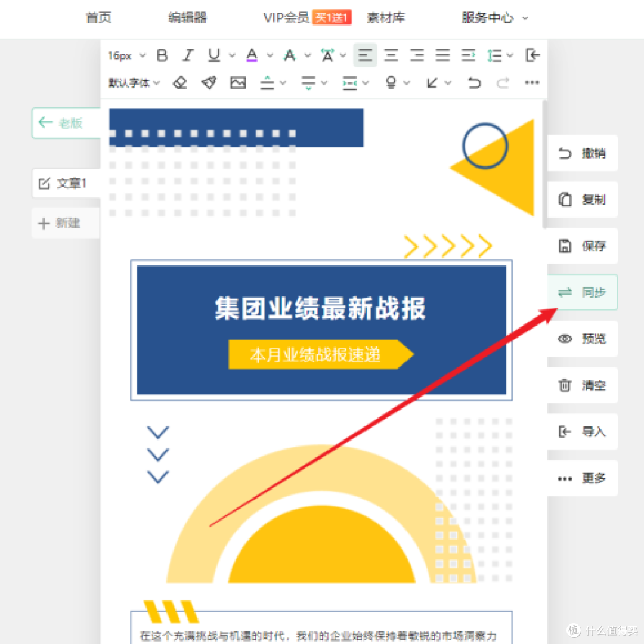Viewport: 644px width, 644px height.
Task: Open the font color dropdown arrow
Action: click(270, 55)
